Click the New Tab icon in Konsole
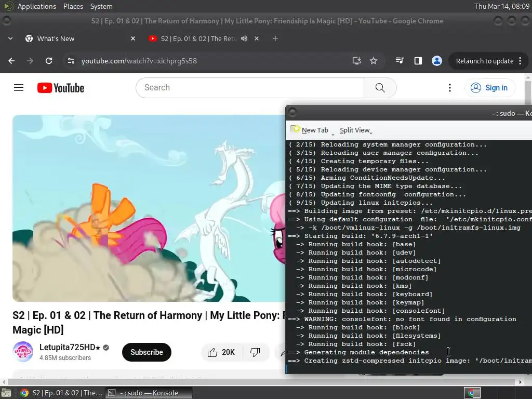The width and height of the screenshot is (532, 399). click(295, 129)
